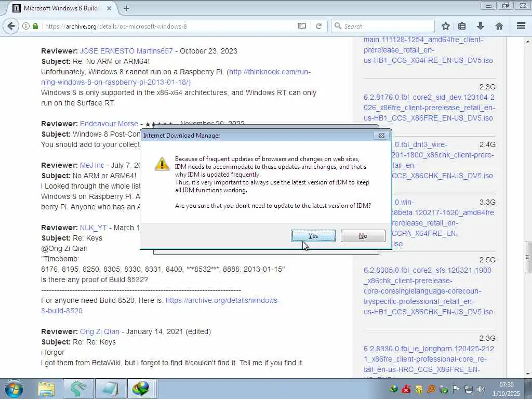
Task: Switch to Internet Download Manager taskbar button
Action: pyautogui.click(x=142, y=389)
